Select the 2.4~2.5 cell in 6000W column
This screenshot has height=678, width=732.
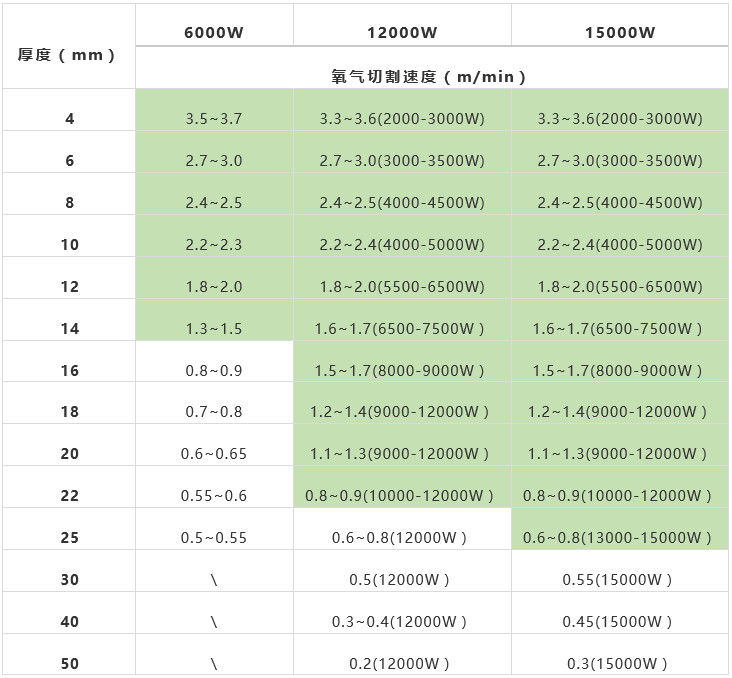click(214, 203)
